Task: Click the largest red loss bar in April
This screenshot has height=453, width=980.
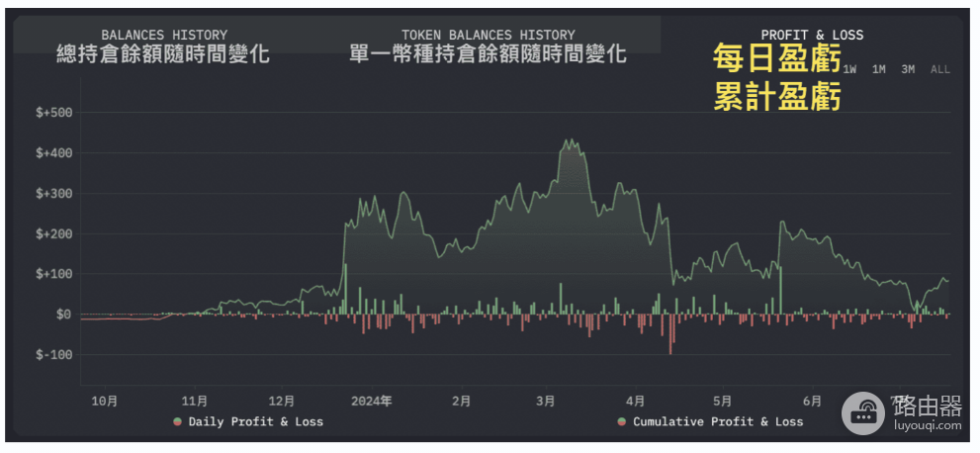Action: pyautogui.click(x=670, y=334)
